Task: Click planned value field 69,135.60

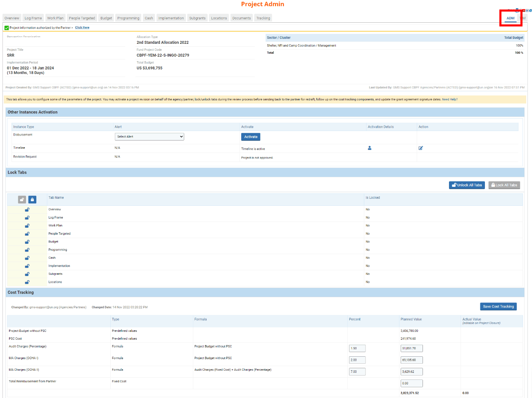Action: point(411,360)
